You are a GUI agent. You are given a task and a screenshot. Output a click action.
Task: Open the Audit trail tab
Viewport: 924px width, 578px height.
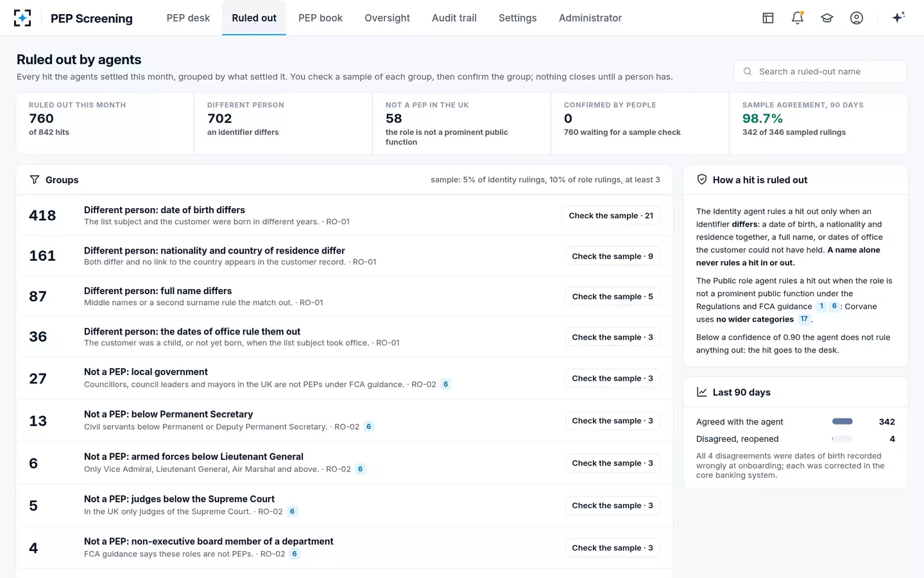pos(454,18)
